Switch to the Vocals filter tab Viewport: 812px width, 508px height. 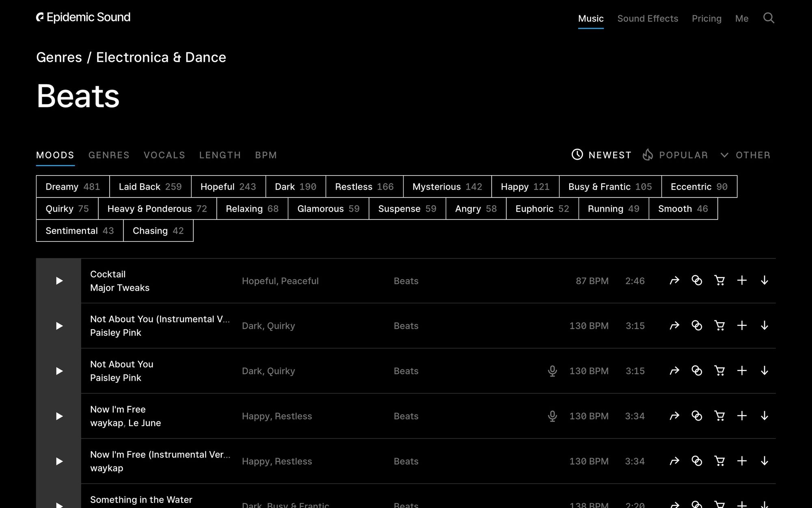coord(164,155)
